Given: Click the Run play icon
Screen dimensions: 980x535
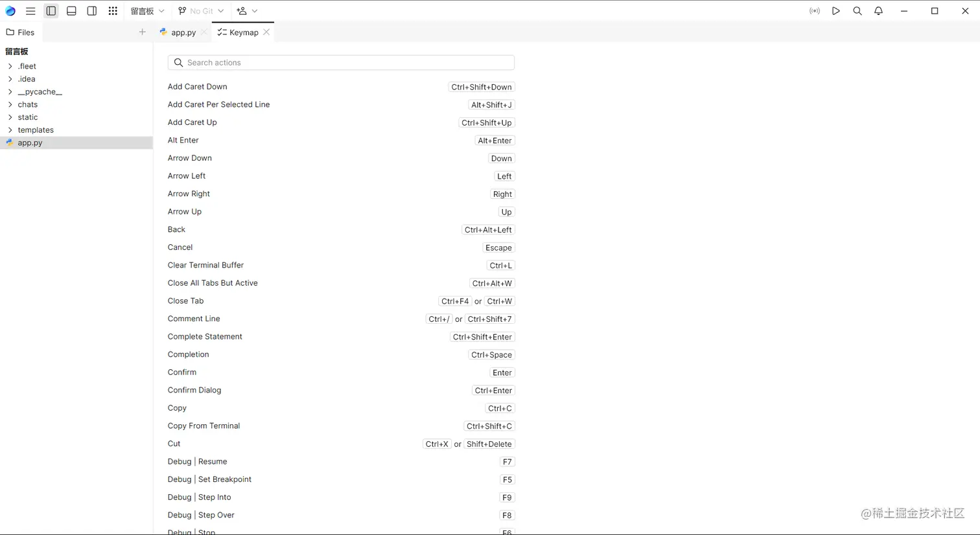Looking at the screenshot, I should click(x=836, y=11).
